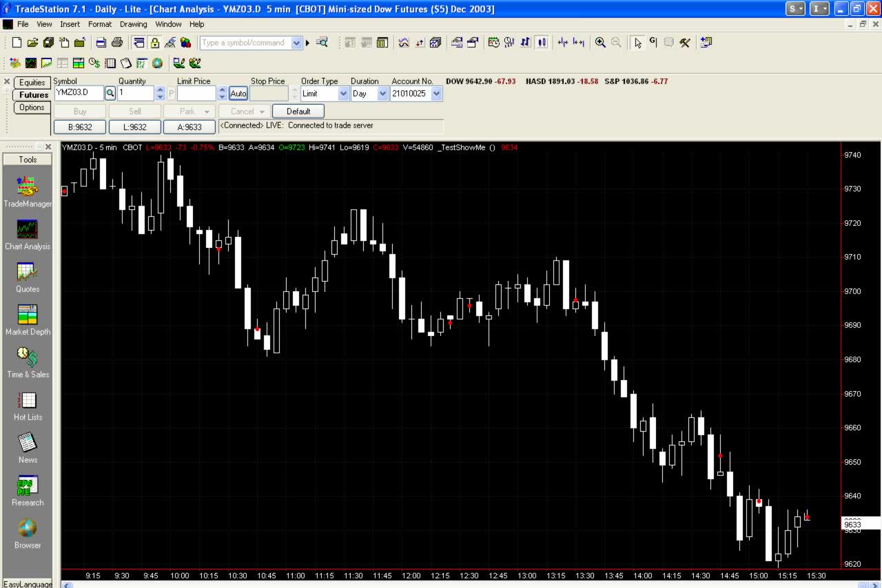Click the EasyLanguage tab at sidebar bottom

click(28, 584)
